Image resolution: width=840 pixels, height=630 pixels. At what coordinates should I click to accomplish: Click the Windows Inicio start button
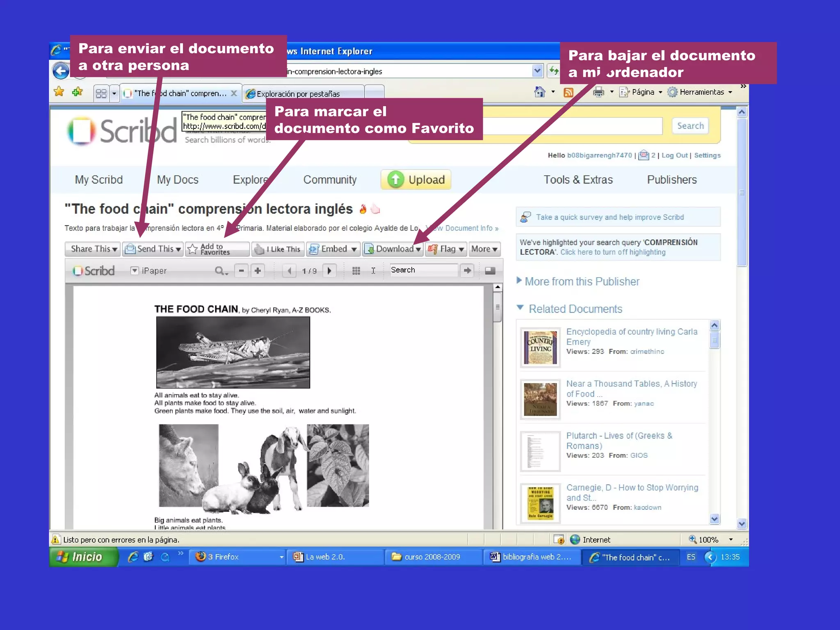coord(84,557)
